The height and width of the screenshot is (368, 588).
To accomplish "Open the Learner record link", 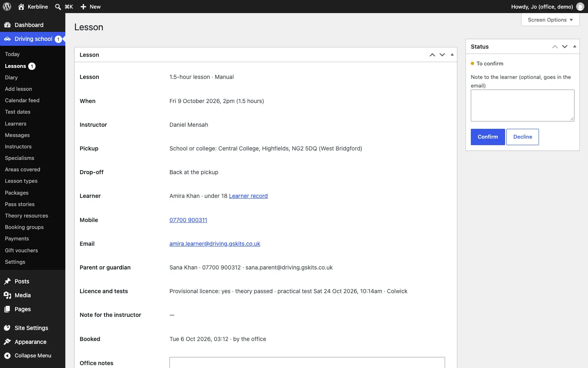I will 248,196.
